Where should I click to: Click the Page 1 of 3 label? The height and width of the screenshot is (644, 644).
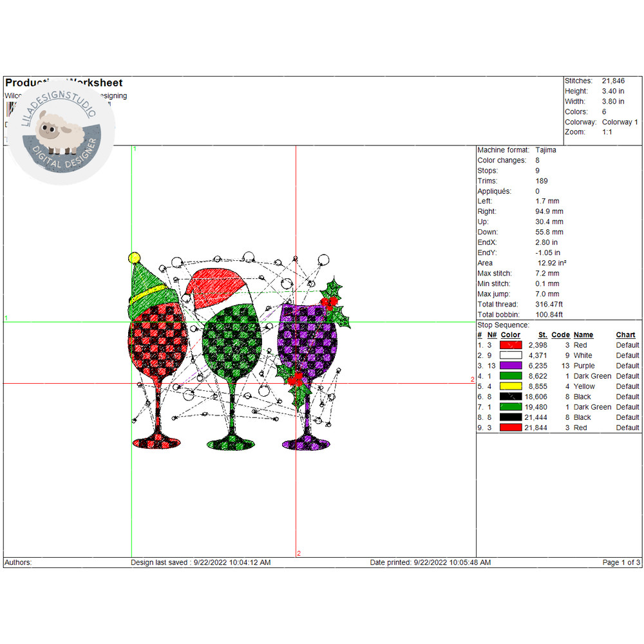point(621,562)
